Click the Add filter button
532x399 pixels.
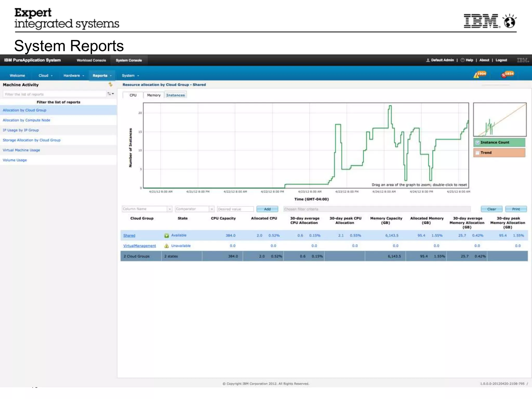click(x=267, y=209)
